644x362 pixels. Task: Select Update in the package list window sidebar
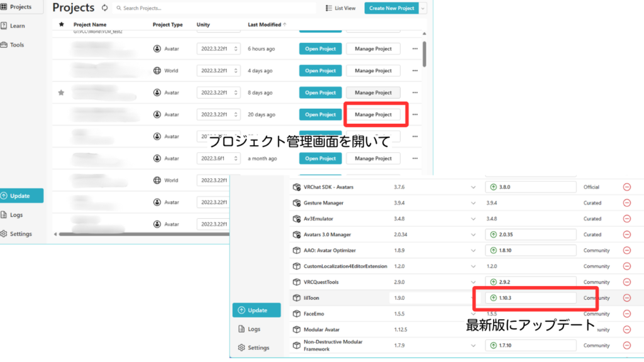tap(257, 310)
